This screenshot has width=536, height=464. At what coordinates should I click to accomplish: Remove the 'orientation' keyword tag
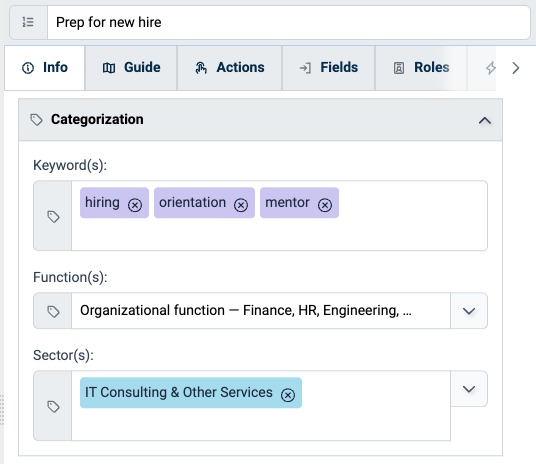241,205
